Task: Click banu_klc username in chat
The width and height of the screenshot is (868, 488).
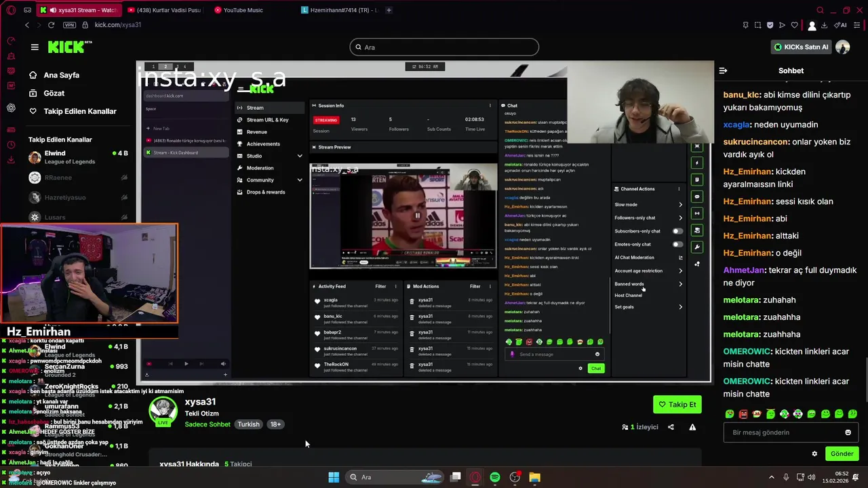Action: click(741, 95)
